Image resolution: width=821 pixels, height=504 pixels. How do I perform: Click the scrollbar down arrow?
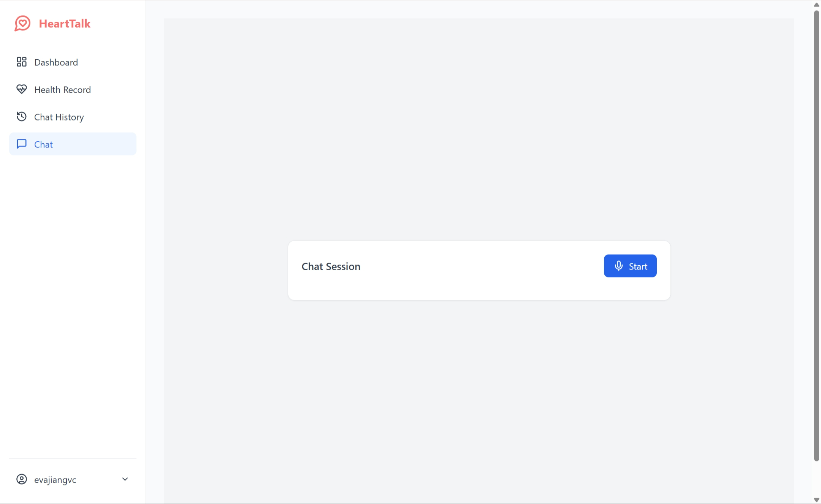[x=816, y=499]
